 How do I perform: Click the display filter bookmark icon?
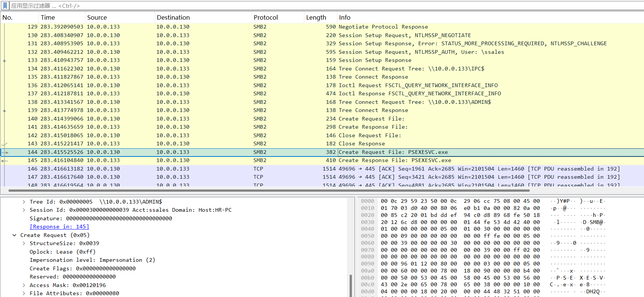tap(5, 6)
